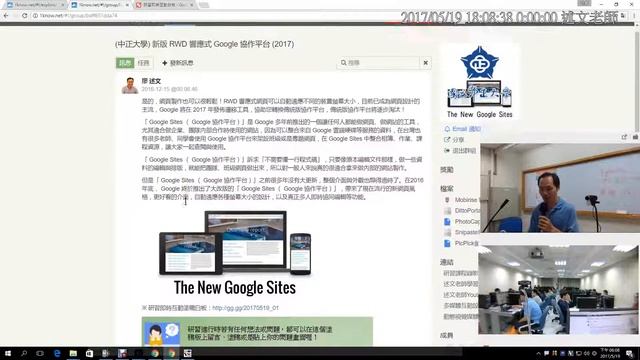
Task: Reload the page with the refresh icon
Action: tap(24, 16)
